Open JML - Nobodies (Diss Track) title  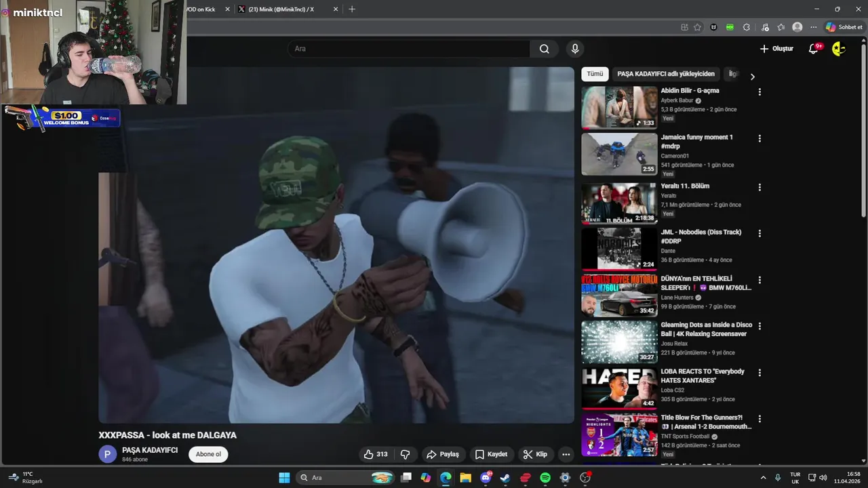pos(701,237)
